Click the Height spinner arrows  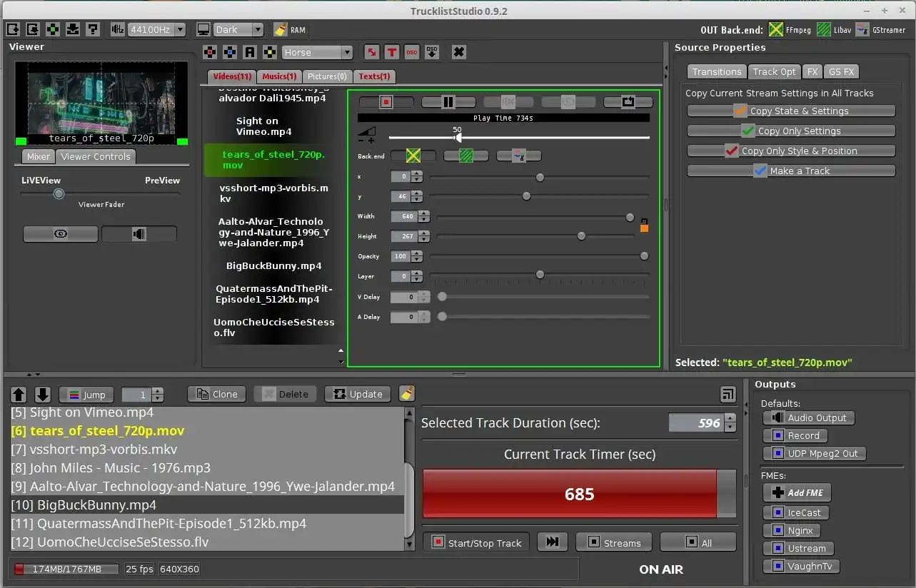pos(424,236)
